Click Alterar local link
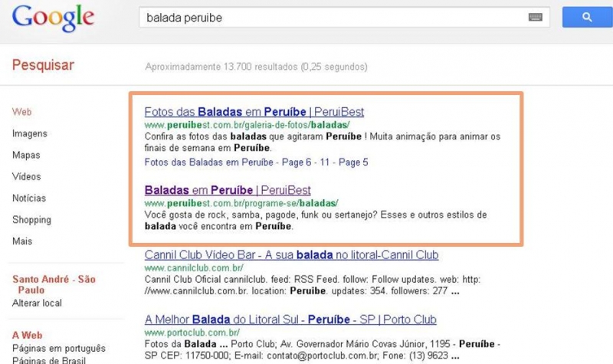Screen dimensions: 613x364 click(37, 303)
